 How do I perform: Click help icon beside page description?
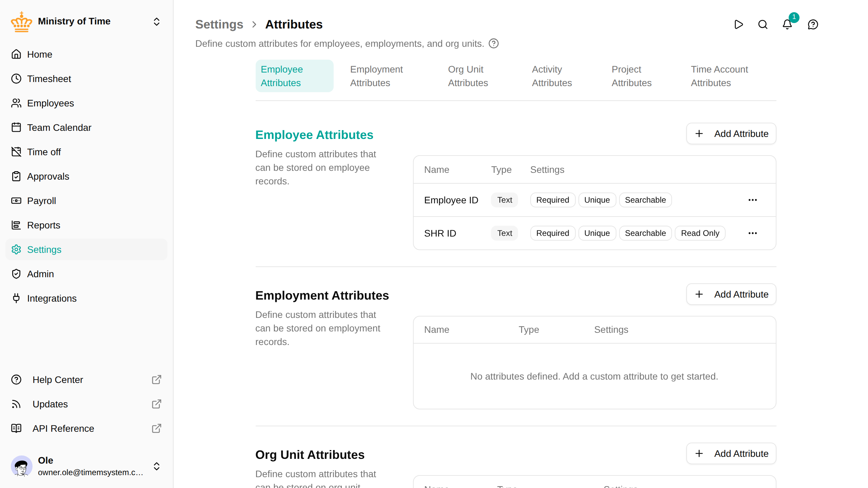tap(494, 44)
